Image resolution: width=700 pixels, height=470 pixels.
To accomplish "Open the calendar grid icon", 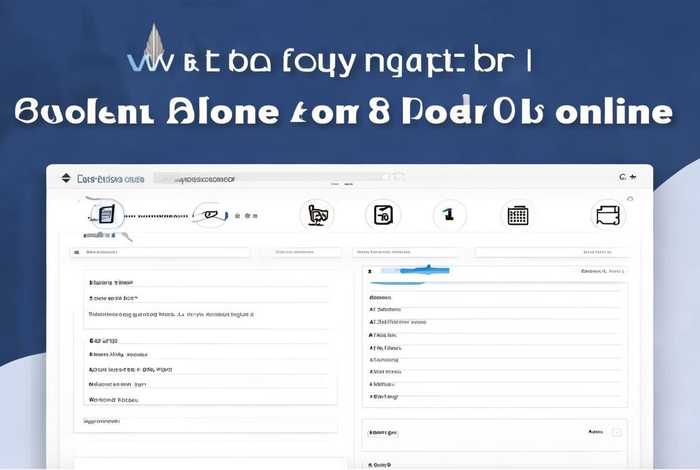I will [517, 214].
